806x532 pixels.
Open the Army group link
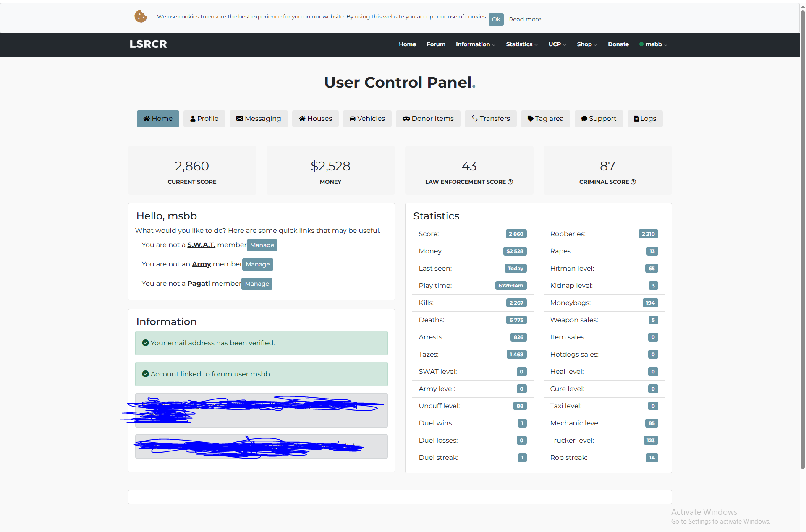(x=201, y=264)
